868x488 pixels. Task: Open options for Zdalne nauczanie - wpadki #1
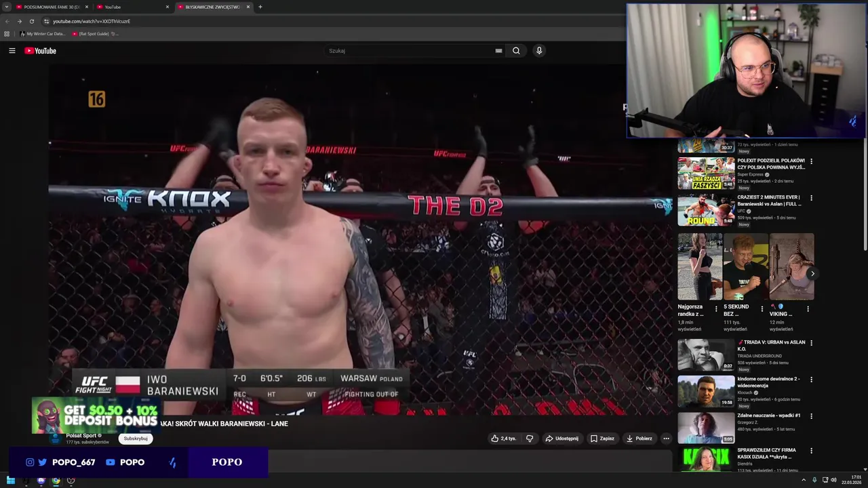[811, 416]
